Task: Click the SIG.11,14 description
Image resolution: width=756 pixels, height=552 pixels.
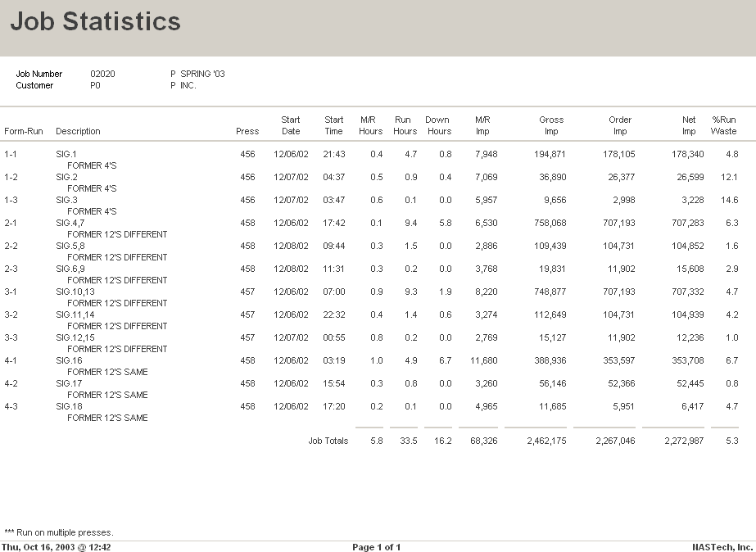Action: click(75, 314)
